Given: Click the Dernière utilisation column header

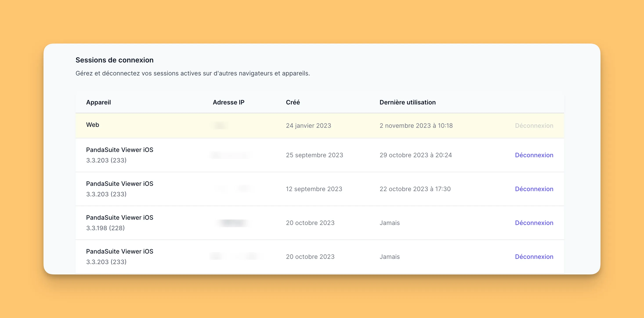Looking at the screenshot, I should pyautogui.click(x=407, y=102).
